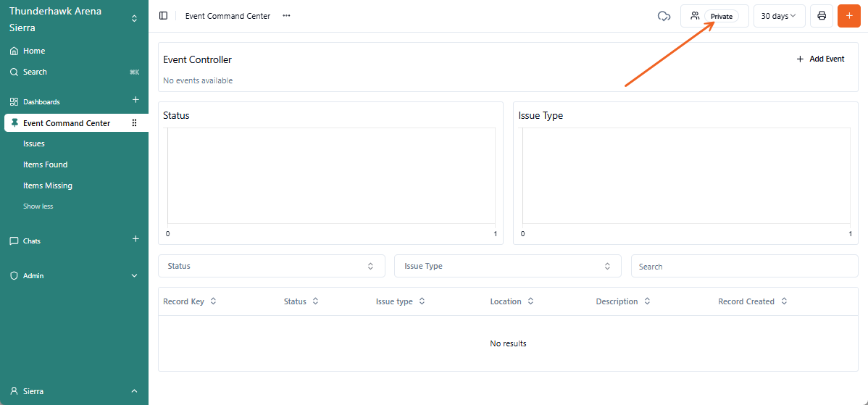The width and height of the screenshot is (868, 405).
Task: Click the Add Event button
Action: click(820, 59)
